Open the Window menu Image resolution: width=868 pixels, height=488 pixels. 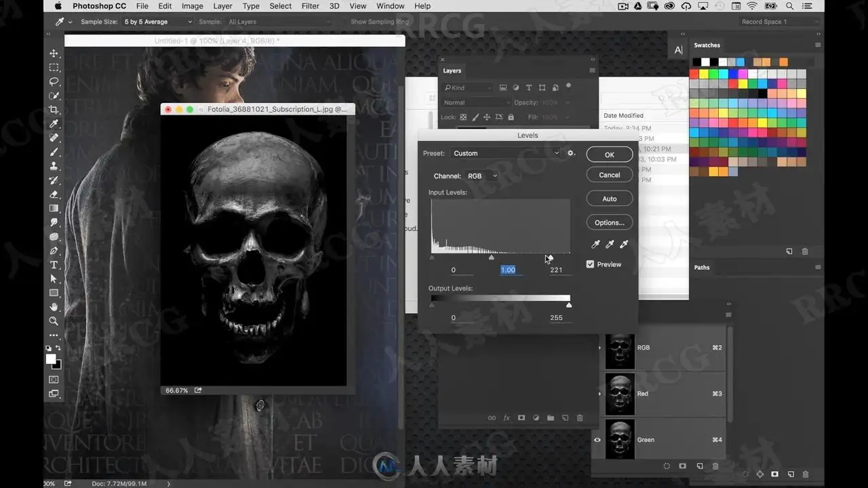(x=391, y=6)
